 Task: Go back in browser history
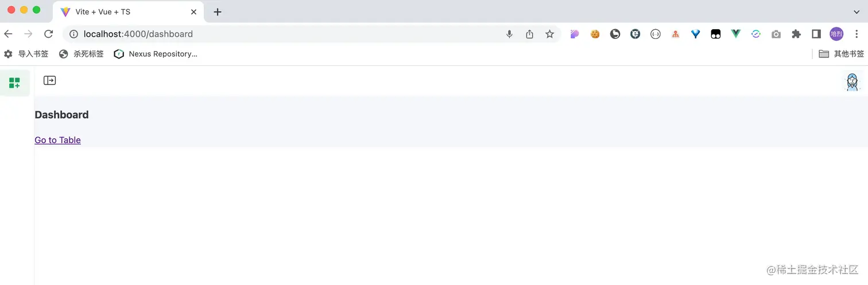click(x=8, y=34)
